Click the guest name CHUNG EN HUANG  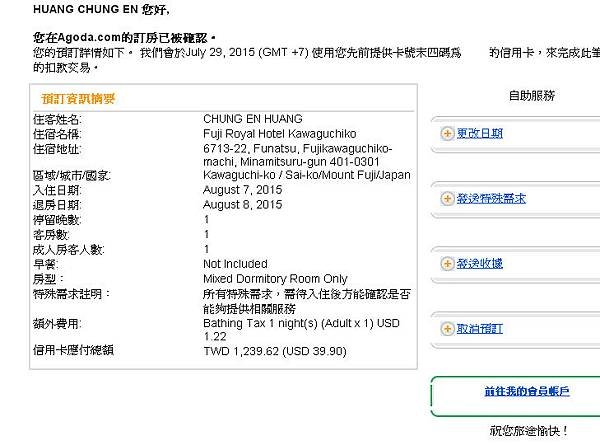pos(252,119)
